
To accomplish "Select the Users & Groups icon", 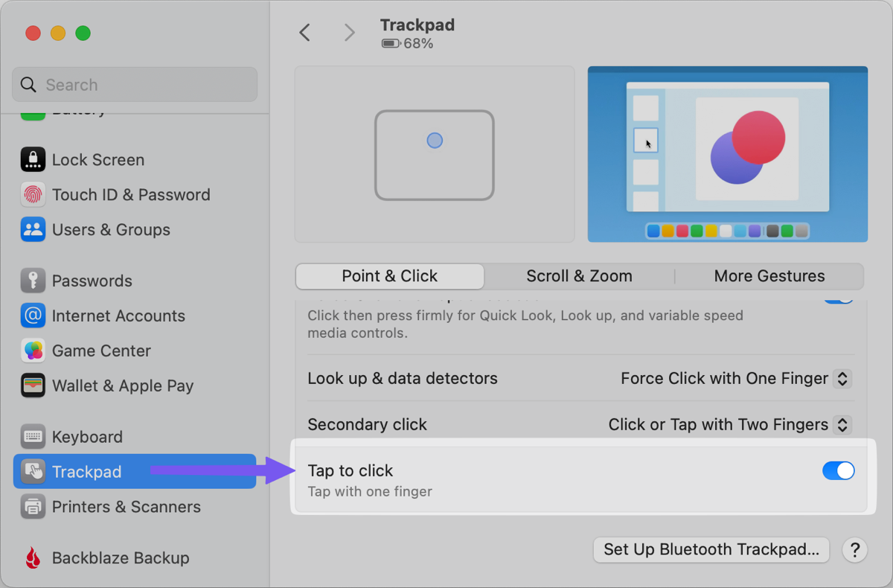I will point(33,229).
